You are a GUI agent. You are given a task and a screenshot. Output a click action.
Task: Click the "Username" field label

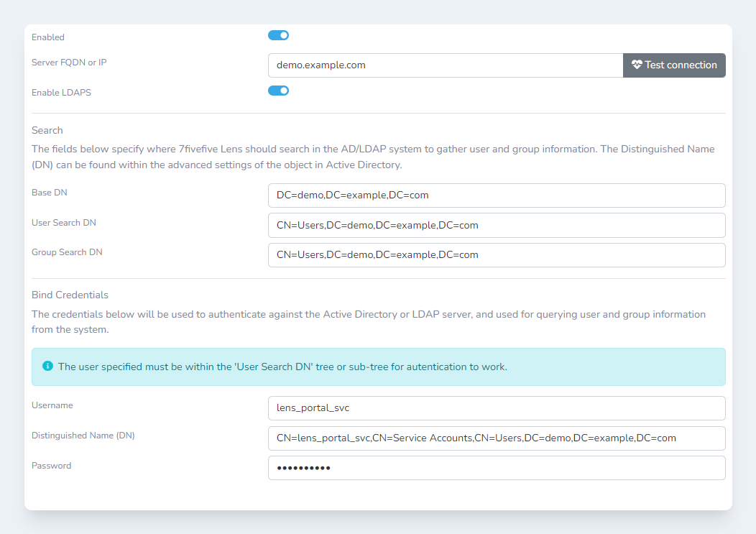pyautogui.click(x=52, y=405)
